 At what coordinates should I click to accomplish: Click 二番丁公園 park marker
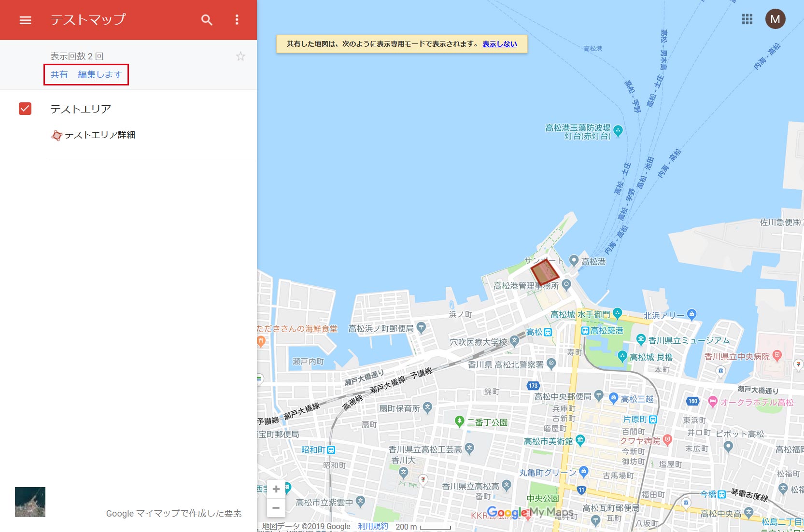[x=460, y=421]
